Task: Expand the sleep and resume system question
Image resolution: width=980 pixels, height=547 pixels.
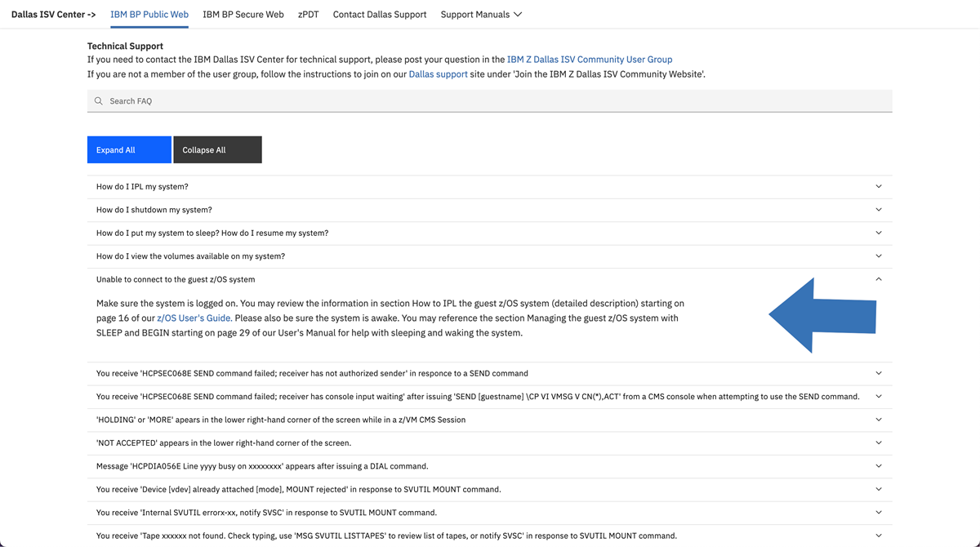Action: 879,233
